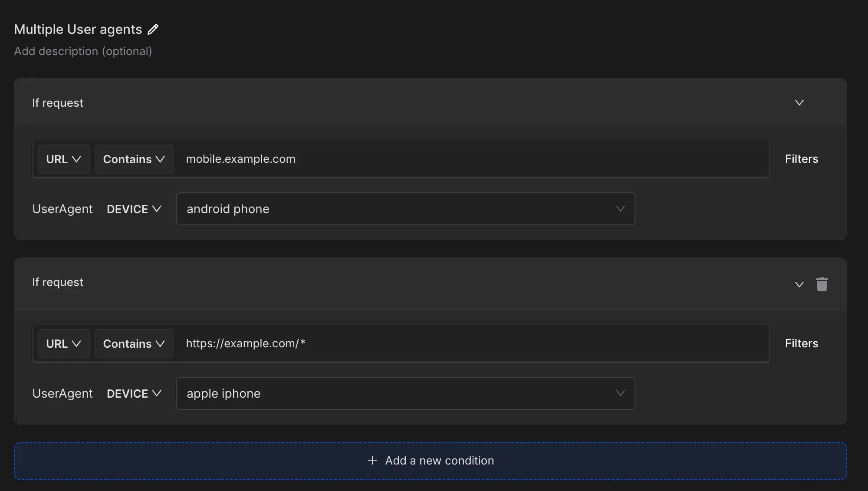
Task: Click Add description (optional) text
Action: click(x=83, y=51)
